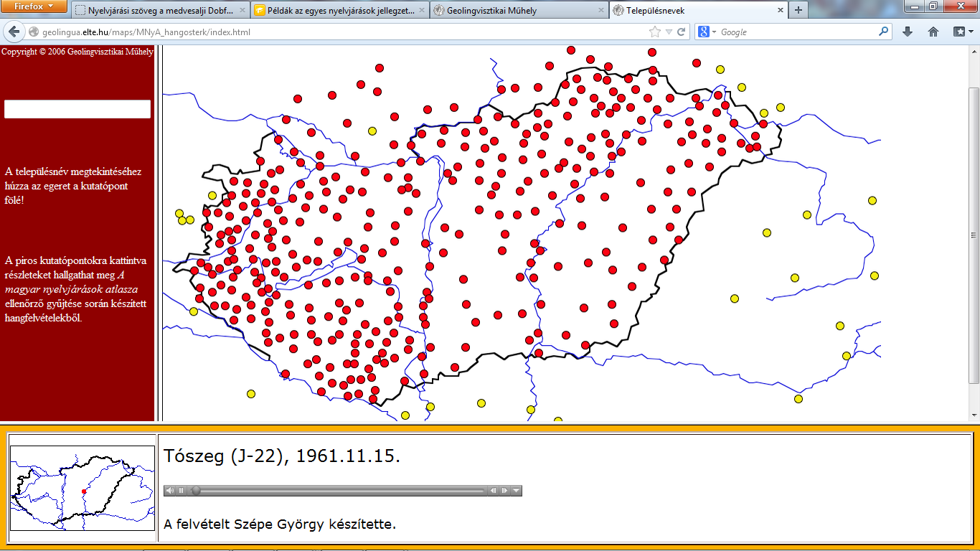
Task: Bookmark this page with the star
Action: 654,32
